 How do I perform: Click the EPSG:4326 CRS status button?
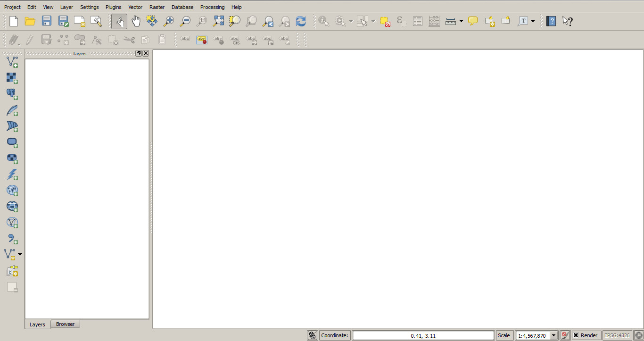[x=618, y=335]
